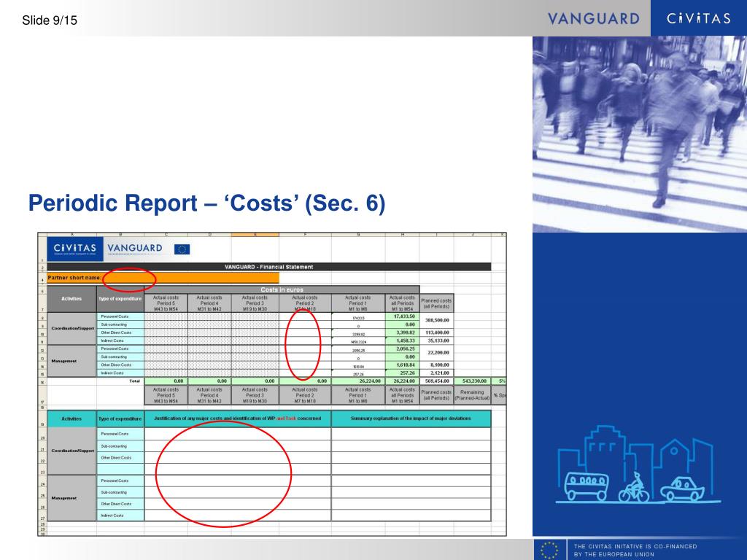Viewport: 747px width, 560px height.
Task: Select 'Justification of any major costs' header cell
Action: tap(238, 419)
